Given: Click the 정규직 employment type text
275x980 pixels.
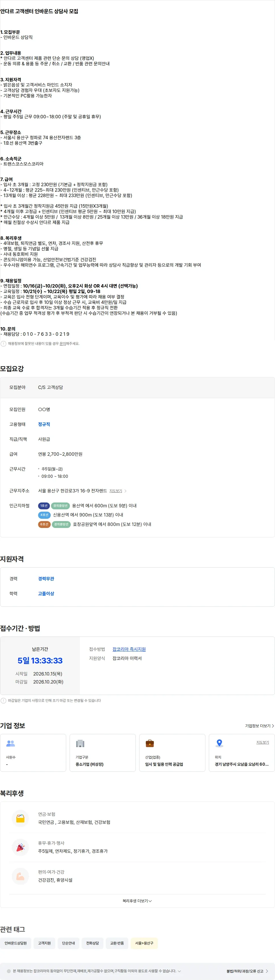Looking at the screenshot, I should [44, 424].
